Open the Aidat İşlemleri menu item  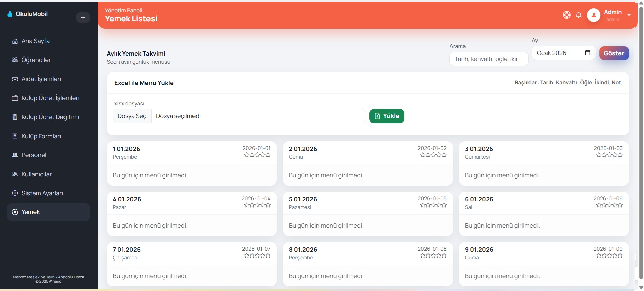(41, 79)
